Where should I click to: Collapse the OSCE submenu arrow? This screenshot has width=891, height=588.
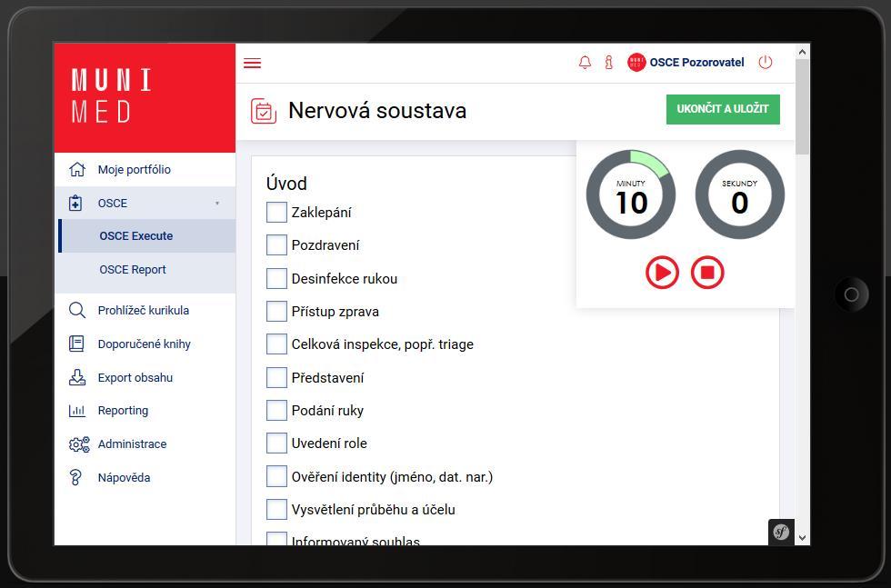click(217, 203)
